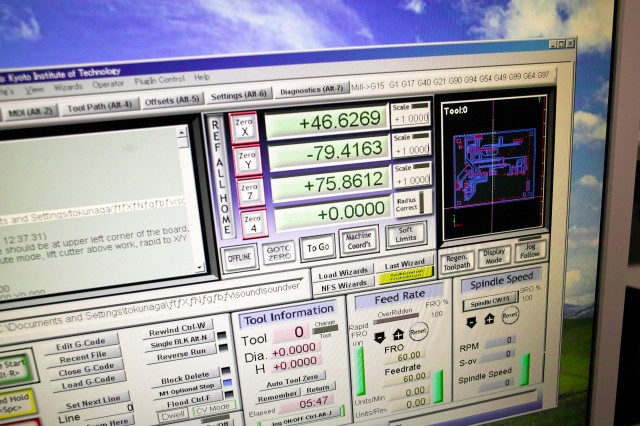The width and height of the screenshot is (640, 426).
Task: Toggle Single BLK mode
Action: (x=179, y=341)
